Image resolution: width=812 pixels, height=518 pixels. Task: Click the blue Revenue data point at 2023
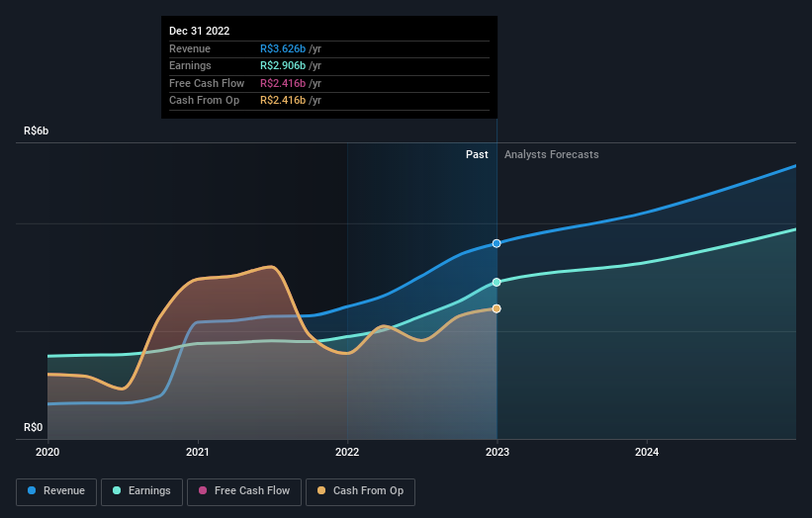point(496,243)
